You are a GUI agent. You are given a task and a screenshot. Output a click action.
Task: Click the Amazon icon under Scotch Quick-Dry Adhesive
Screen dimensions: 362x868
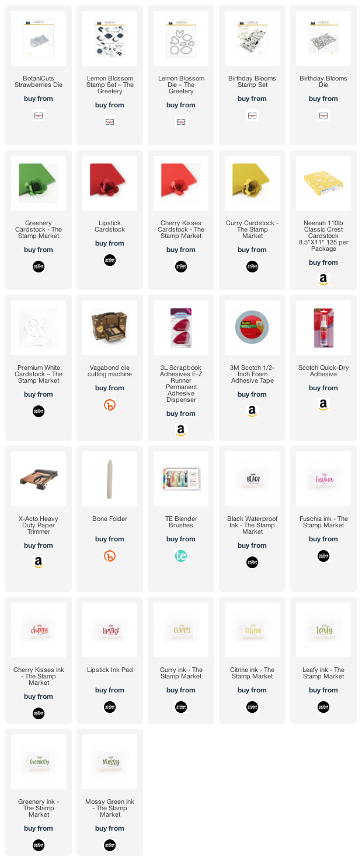click(x=323, y=405)
